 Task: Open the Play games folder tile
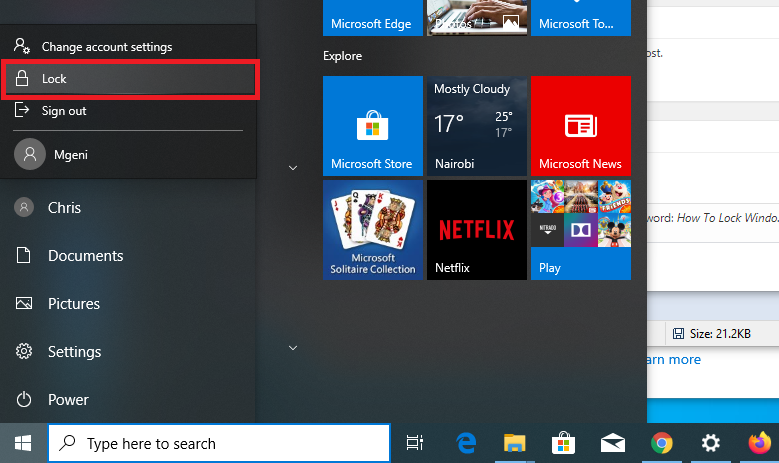(x=581, y=230)
